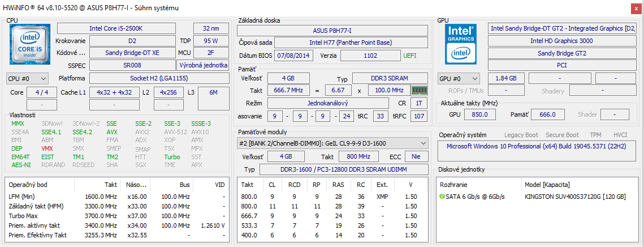Click the 533.3 row in timings table
The height and width of the screenshot is (247, 644).
[x=333, y=225]
